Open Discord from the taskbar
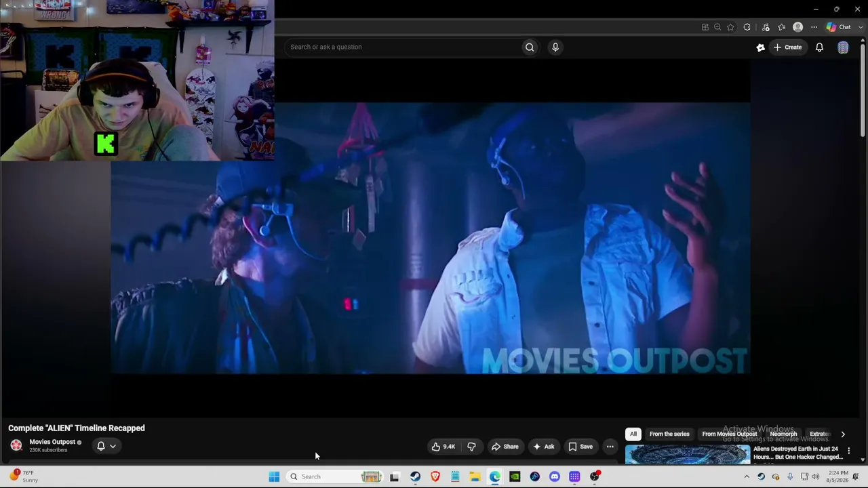 [555, 476]
